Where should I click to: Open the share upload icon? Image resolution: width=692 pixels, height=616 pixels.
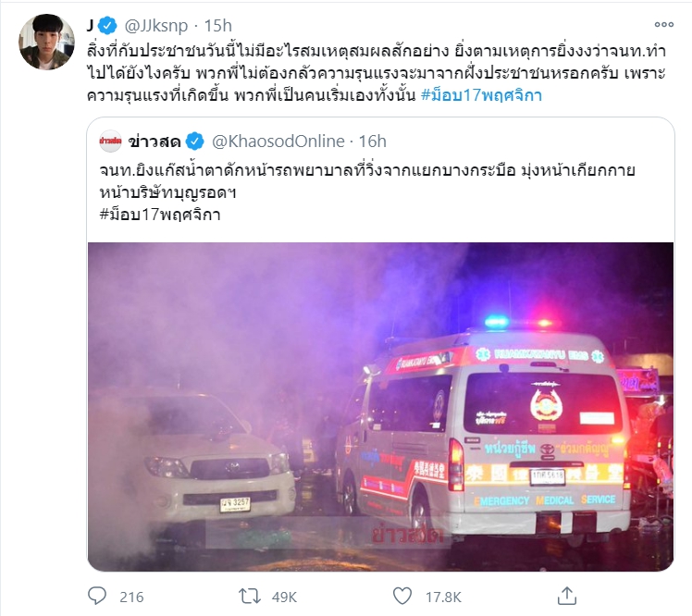point(567,597)
